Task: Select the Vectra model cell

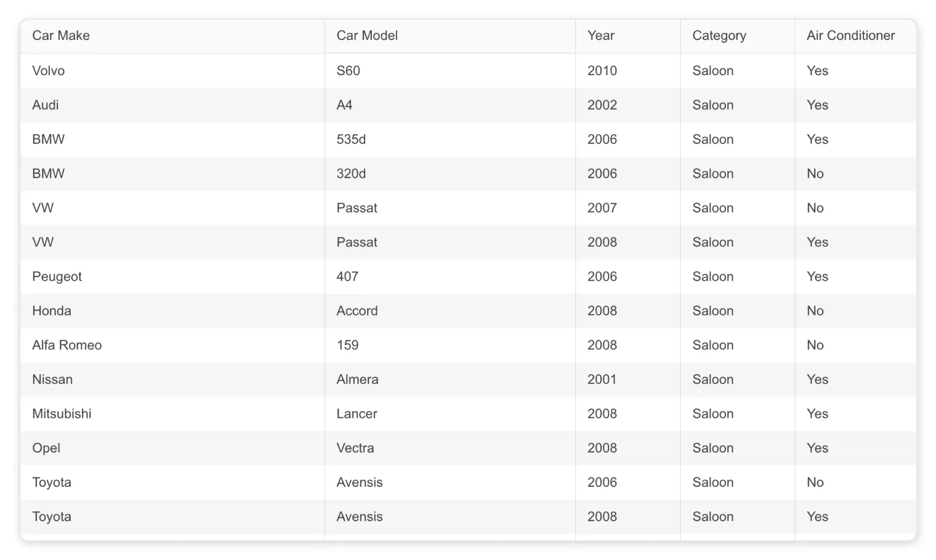Action: pos(450,448)
